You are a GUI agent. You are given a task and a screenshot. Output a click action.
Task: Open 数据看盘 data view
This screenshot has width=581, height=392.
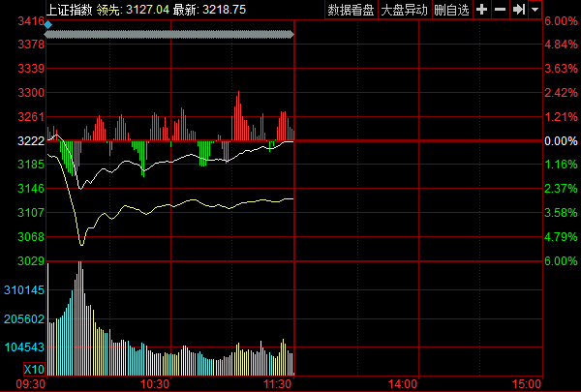coord(351,9)
